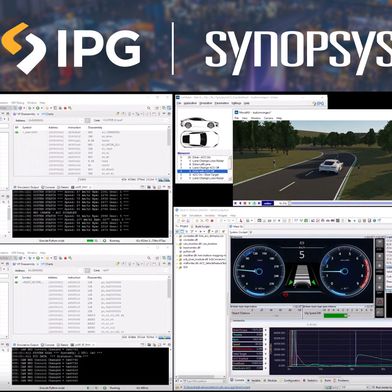Click the side-view car thumbnail in CarMaker
Viewport: 392px width, 392px height.
[199, 123]
